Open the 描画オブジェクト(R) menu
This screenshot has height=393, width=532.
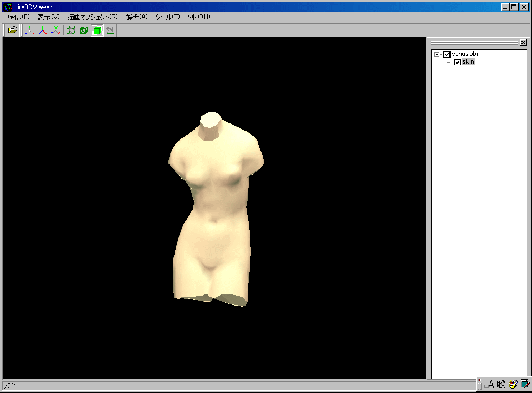click(x=93, y=17)
